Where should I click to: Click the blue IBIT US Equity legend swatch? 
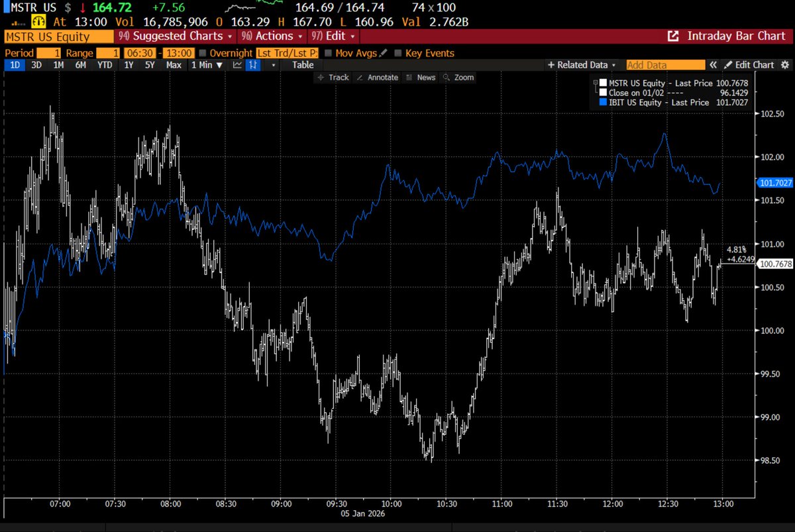tap(603, 103)
